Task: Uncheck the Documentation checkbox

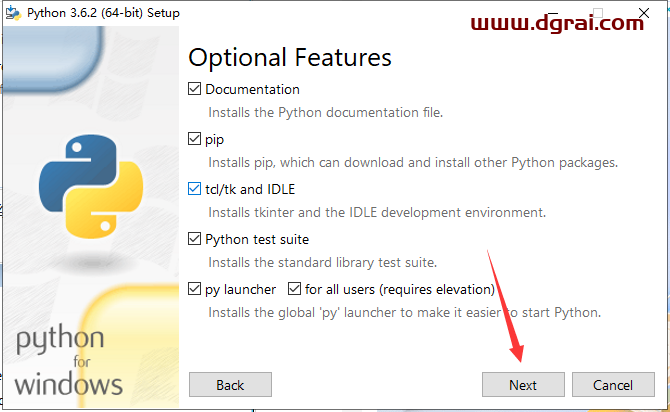Action: coord(194,89)
